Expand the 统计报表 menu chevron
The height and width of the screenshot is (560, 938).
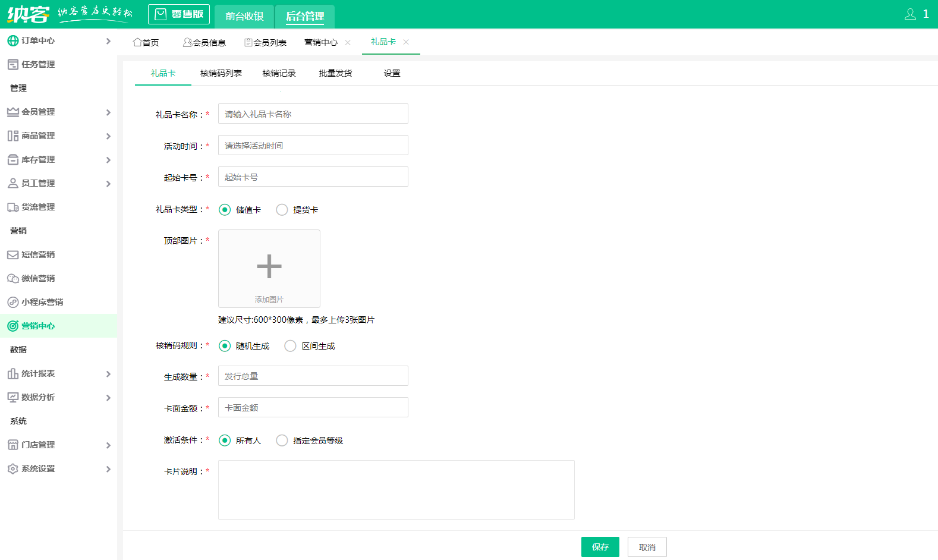(108, 374)
